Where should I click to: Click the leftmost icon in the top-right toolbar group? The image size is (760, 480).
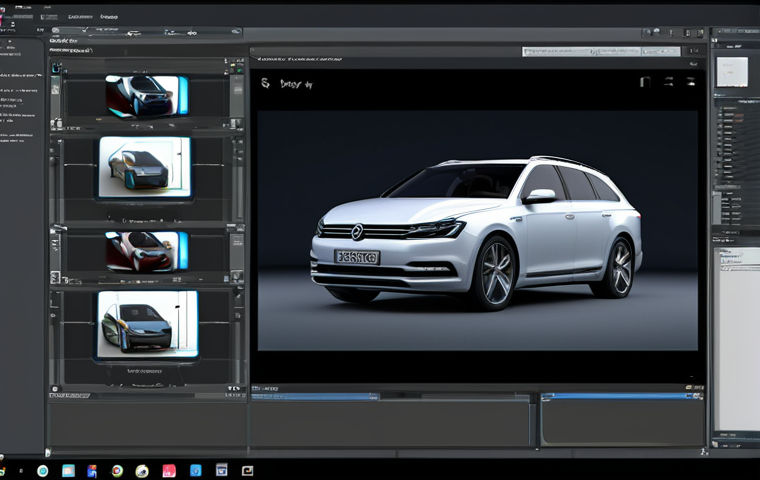coord(647,32)
